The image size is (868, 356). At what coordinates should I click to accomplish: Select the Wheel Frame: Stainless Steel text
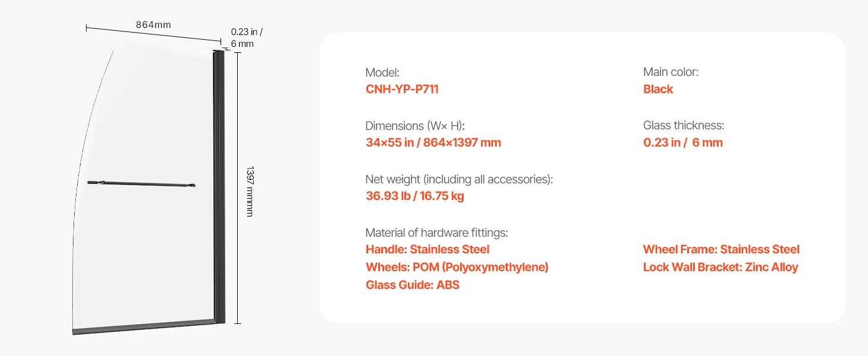tap(721, 250)
